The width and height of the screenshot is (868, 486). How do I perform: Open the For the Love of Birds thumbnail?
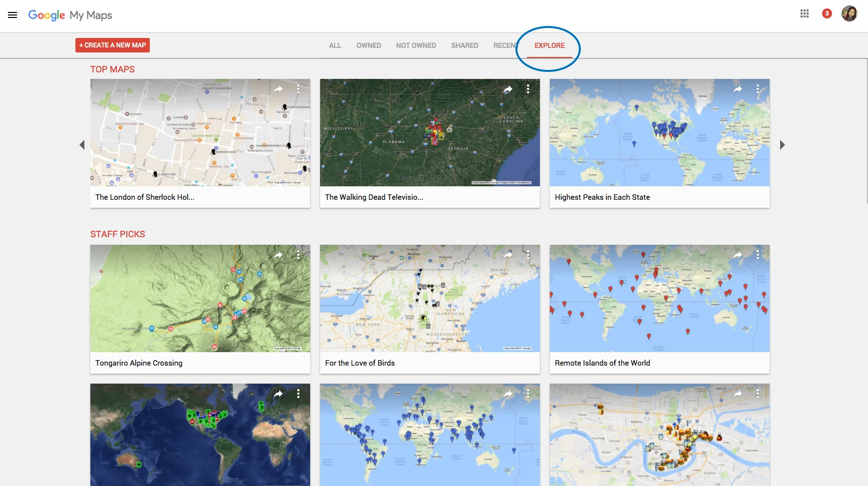(430, 299)
